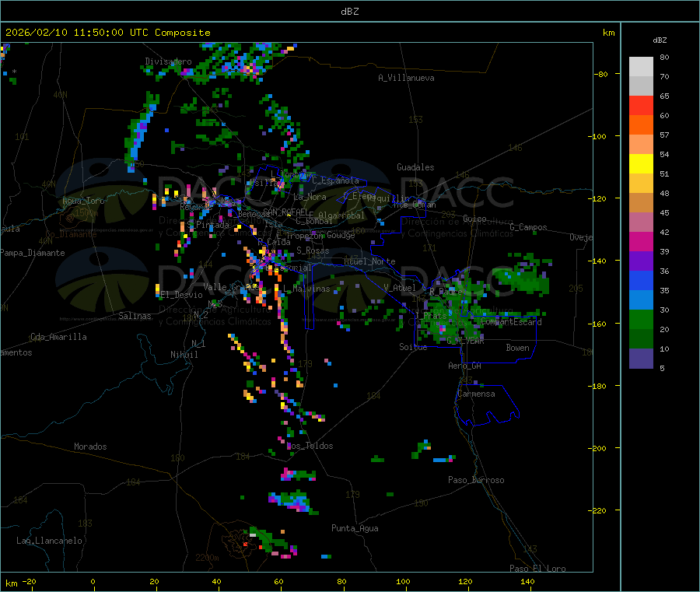Select the -120 tick on the right km axis
This screenshot has width=700, height=592.
tap(599, 198)
